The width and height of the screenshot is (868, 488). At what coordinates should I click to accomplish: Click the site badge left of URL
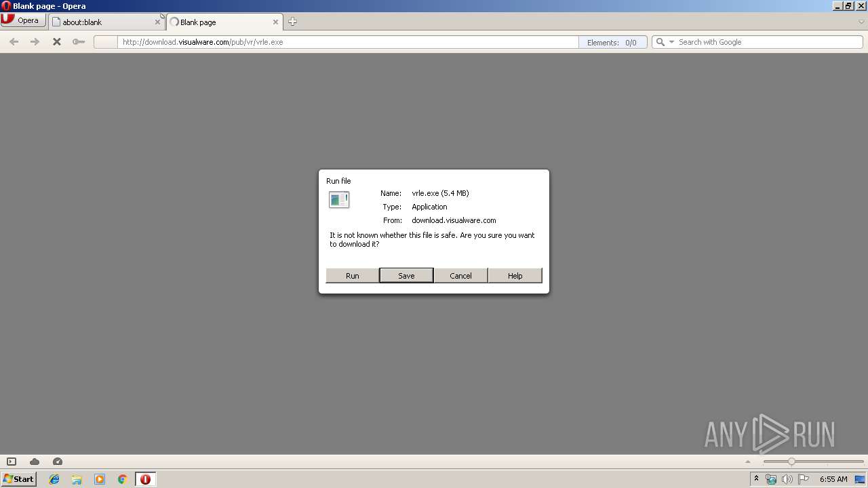click(x=105, y=42)
